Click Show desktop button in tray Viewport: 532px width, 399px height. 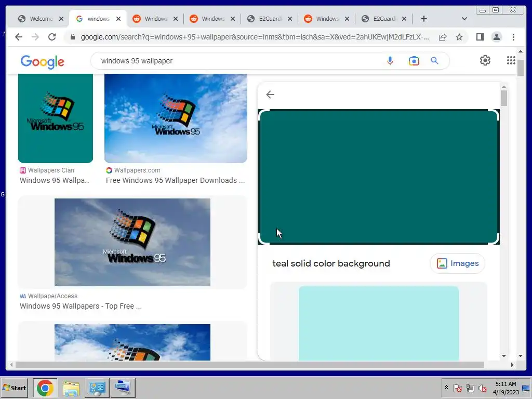click(x=526, y=388)
